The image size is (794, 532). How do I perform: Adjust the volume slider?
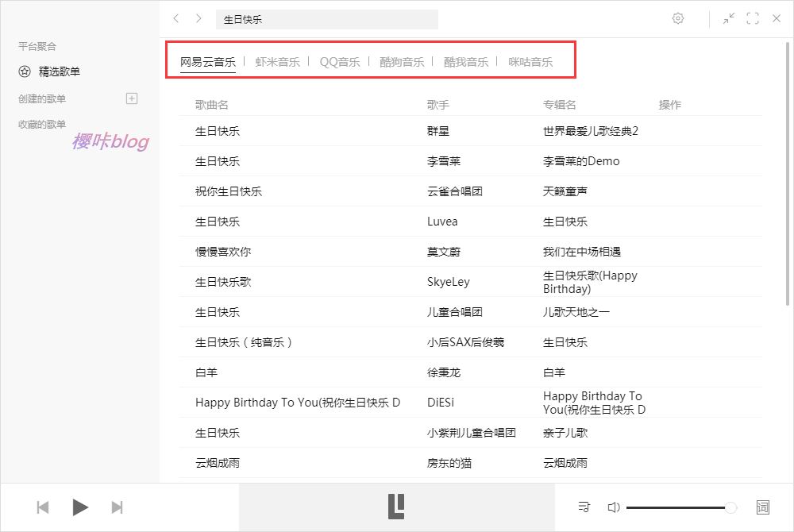[x=681, y=507]
